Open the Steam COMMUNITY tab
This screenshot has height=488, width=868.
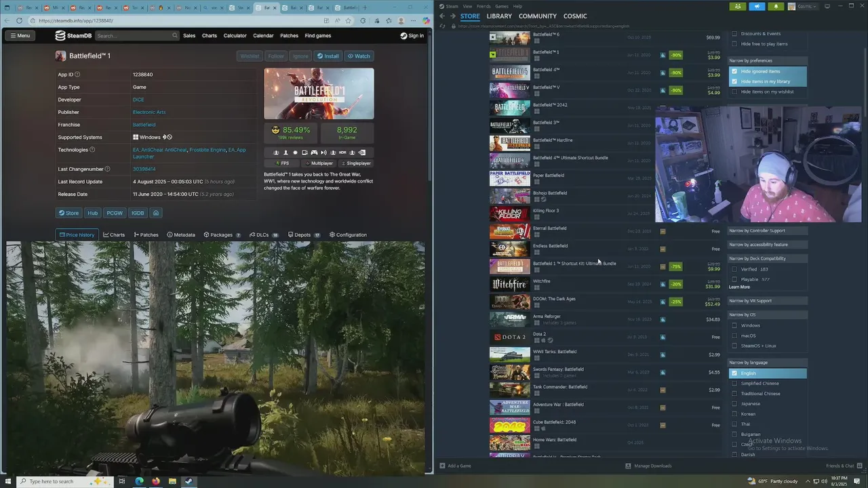pos(538,16)
